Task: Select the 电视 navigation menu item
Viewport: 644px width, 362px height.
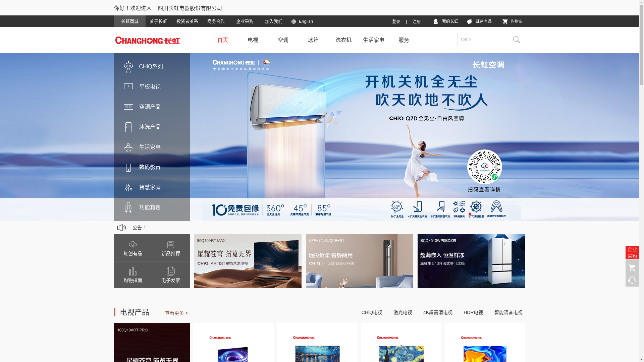Action: pos(253,40)
